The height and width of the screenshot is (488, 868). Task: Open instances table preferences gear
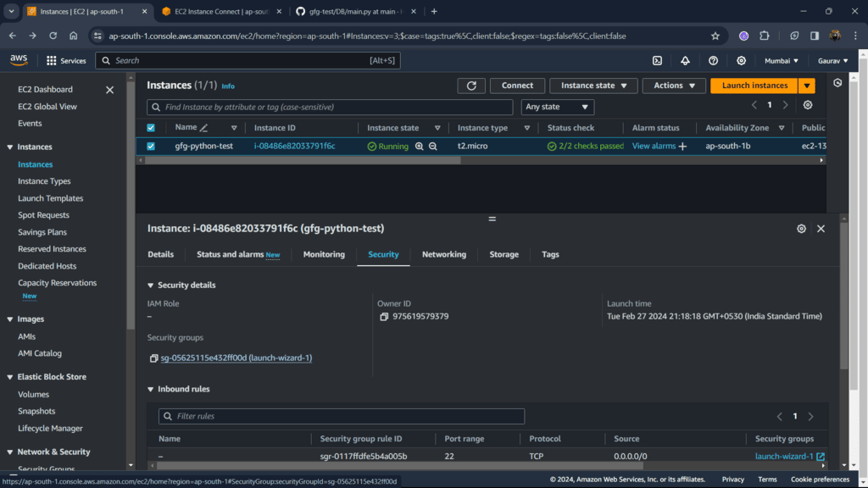point(808,105)
